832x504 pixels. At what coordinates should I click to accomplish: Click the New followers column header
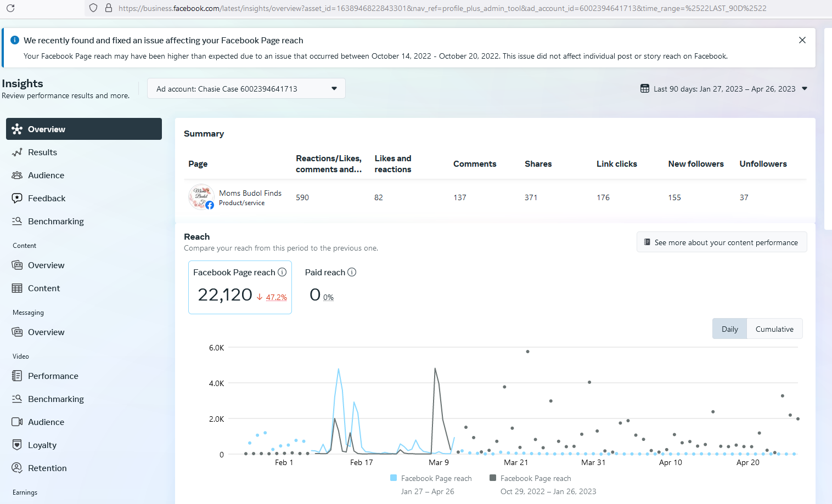(x=696, y=163)
